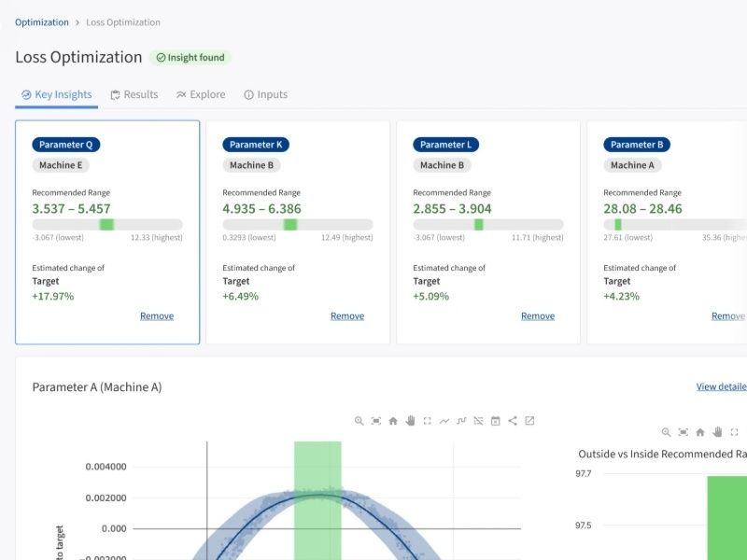This screenshot has height=560, width=747.
Task: Switch to the Results tab
Action: (134, 95)
